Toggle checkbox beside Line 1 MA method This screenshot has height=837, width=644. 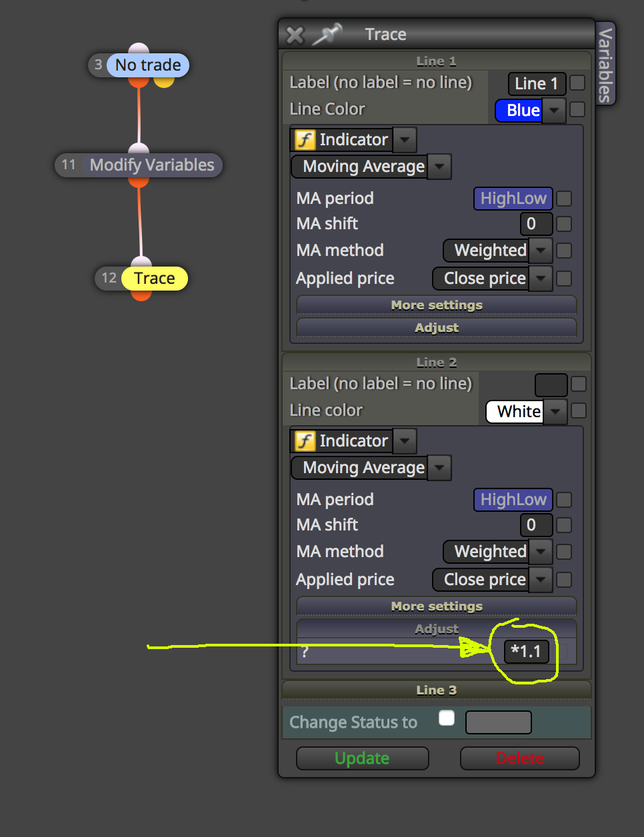564,251
